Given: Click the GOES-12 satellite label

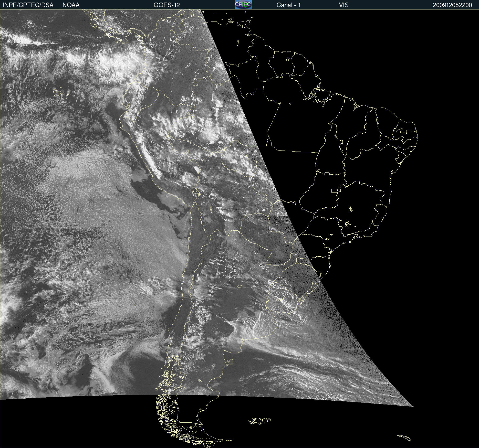Looking at the screenshot, I should (167, 5).
